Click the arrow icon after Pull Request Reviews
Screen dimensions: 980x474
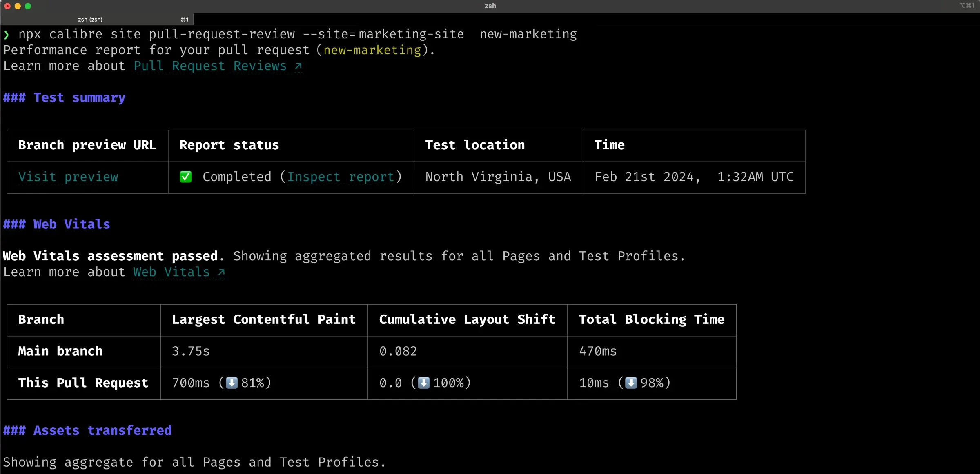(298, 66)
